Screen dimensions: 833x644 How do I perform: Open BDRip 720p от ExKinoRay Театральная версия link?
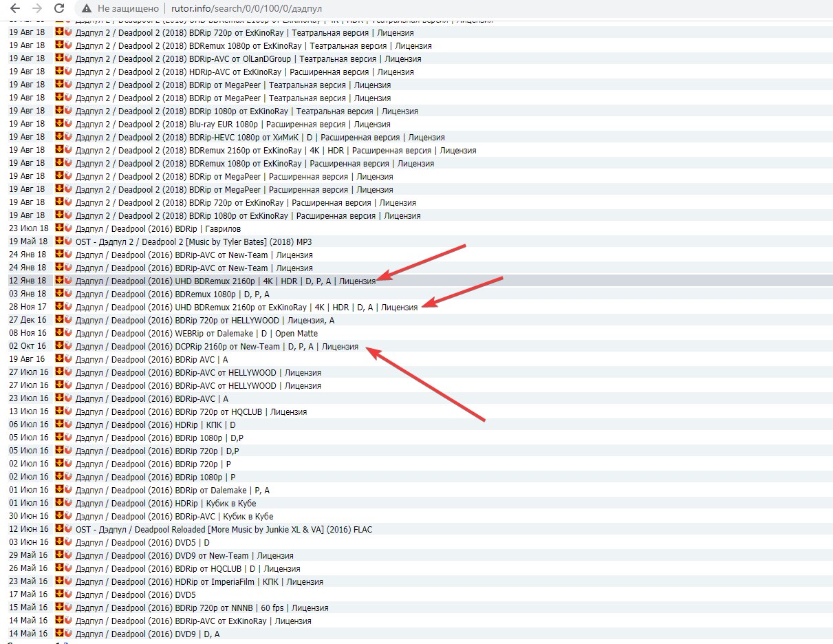[244, 32]
